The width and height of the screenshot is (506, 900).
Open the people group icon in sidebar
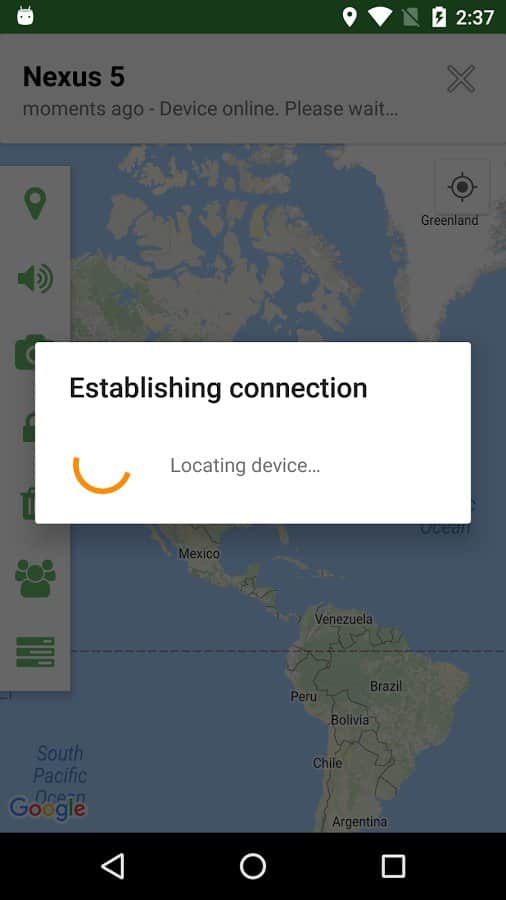coord(35,579)
